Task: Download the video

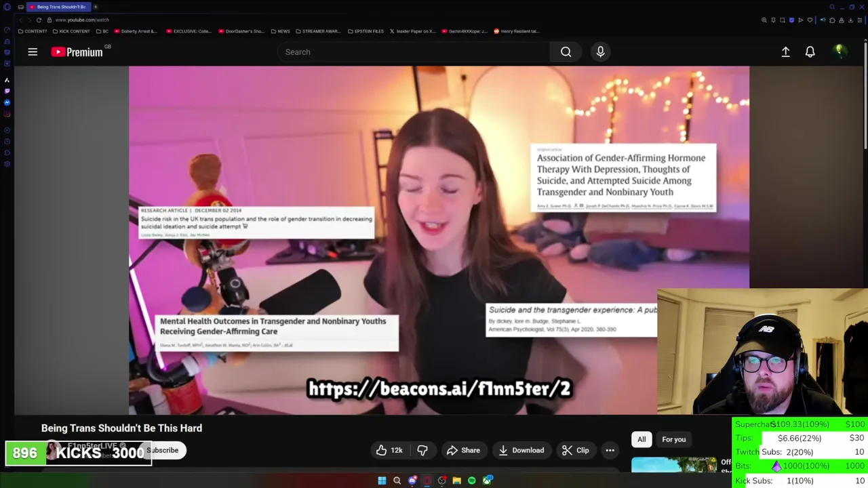Action: 521,450
